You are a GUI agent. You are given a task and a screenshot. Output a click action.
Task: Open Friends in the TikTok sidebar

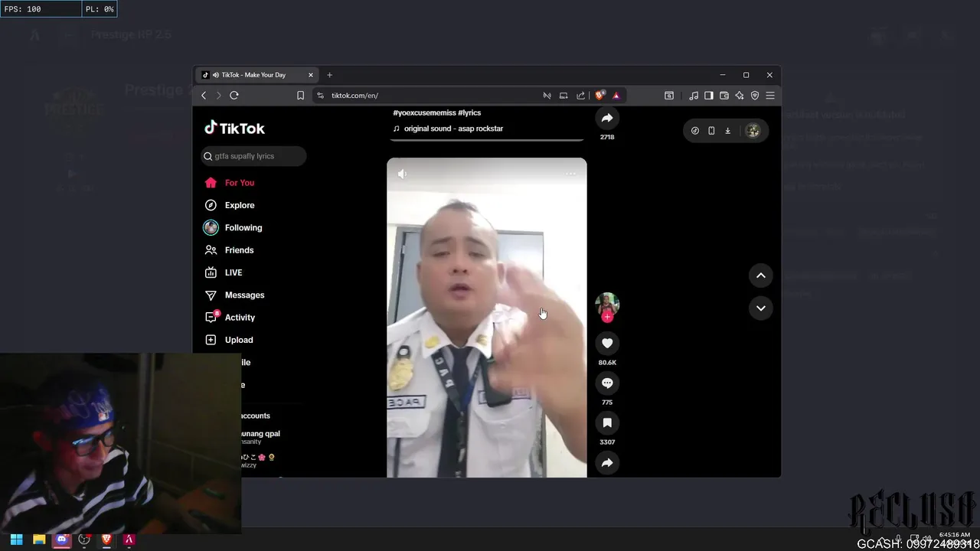[x=229, y=250]
